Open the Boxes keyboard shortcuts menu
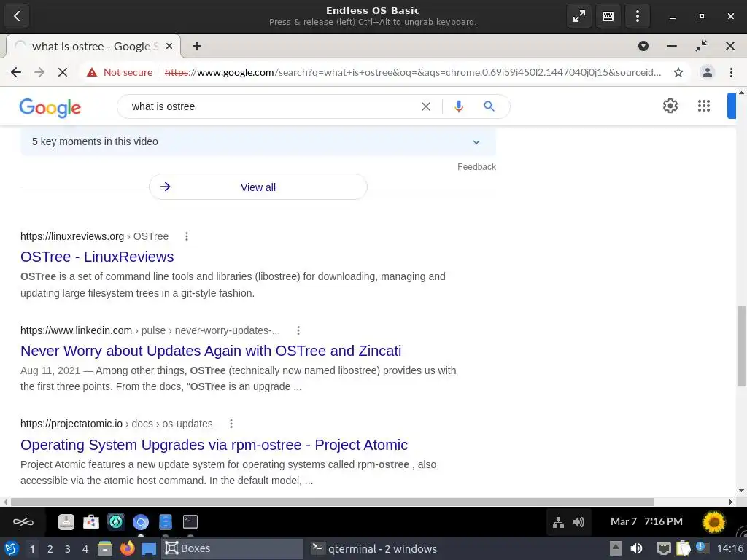The width and height of the screenshot is (747, 560). pyautogui.click(x=608, y=16)
